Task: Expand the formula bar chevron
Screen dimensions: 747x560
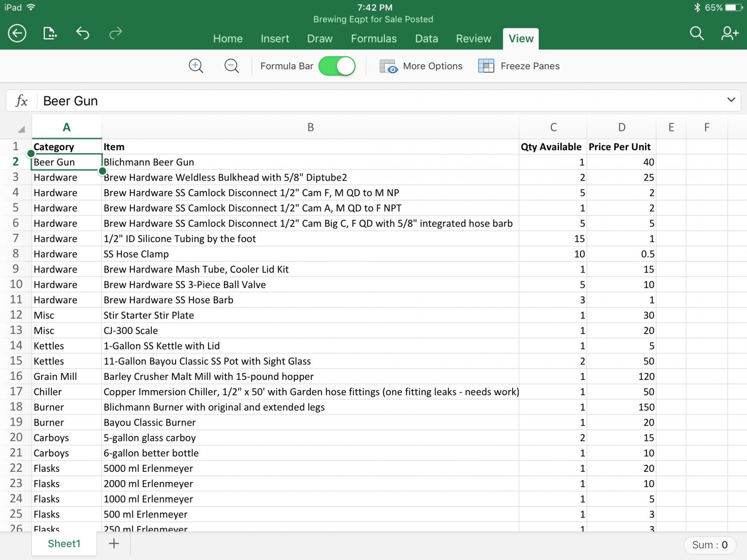Action: click(731, 100)
